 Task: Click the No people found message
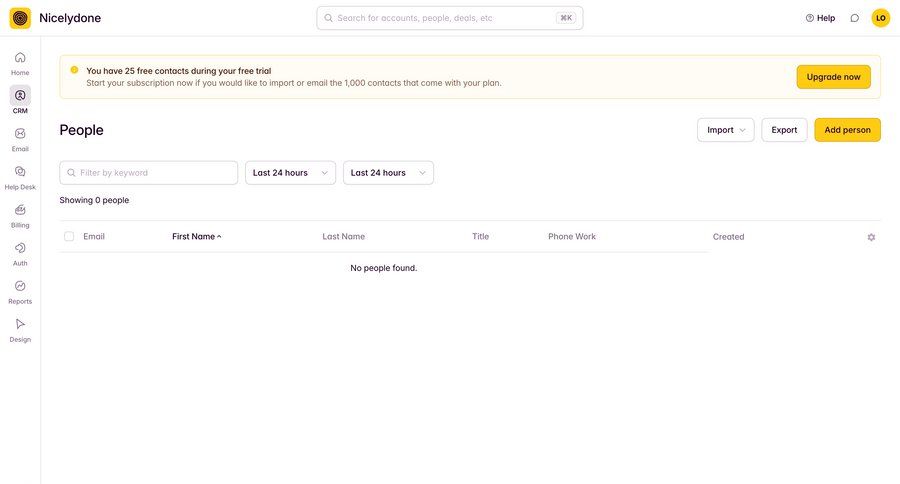[x=383, y=268]
